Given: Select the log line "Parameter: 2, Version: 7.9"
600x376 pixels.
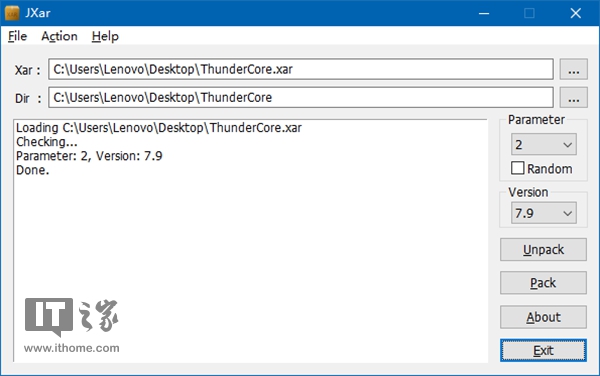Looking at the screenshot, I should (89, 156).
